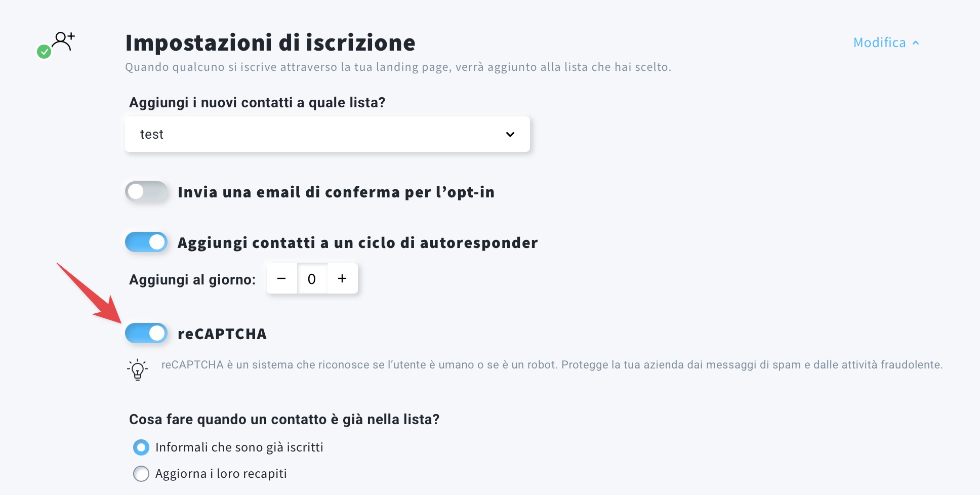Image resolution: width=980 pixels, height=495 pixels.
Task: Select 'Aggiorna i loro recapiti' radio button
Action: pos(141,474)
